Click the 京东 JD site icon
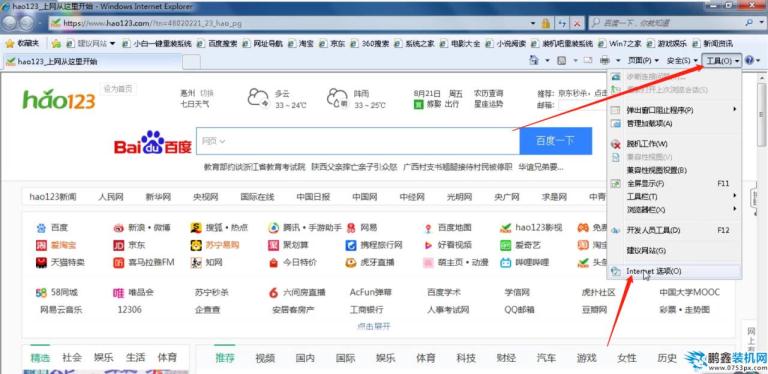Screen dimensions: 768x374 pyautogui.click(x=119, y=245)
